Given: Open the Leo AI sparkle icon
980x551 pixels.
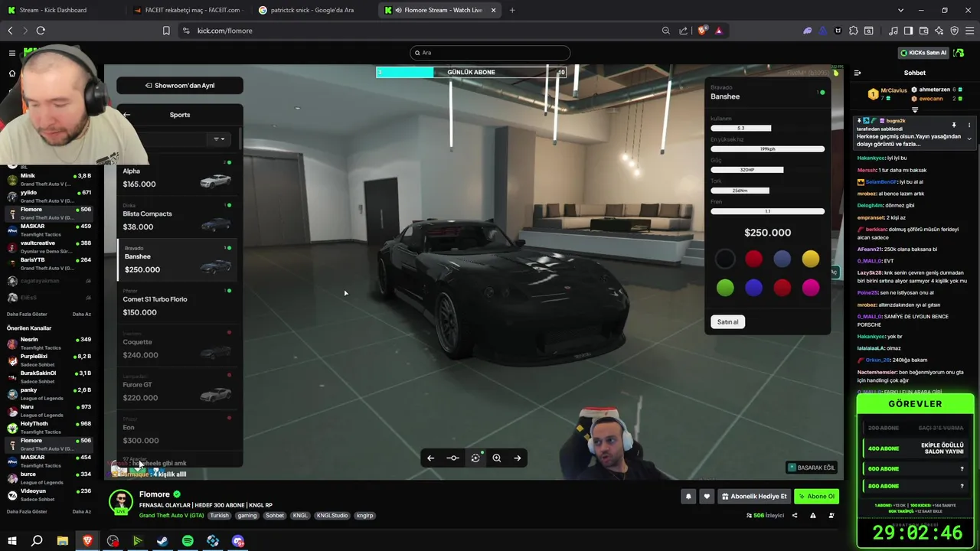Looking at the screenshot, I should click(939, 31).
